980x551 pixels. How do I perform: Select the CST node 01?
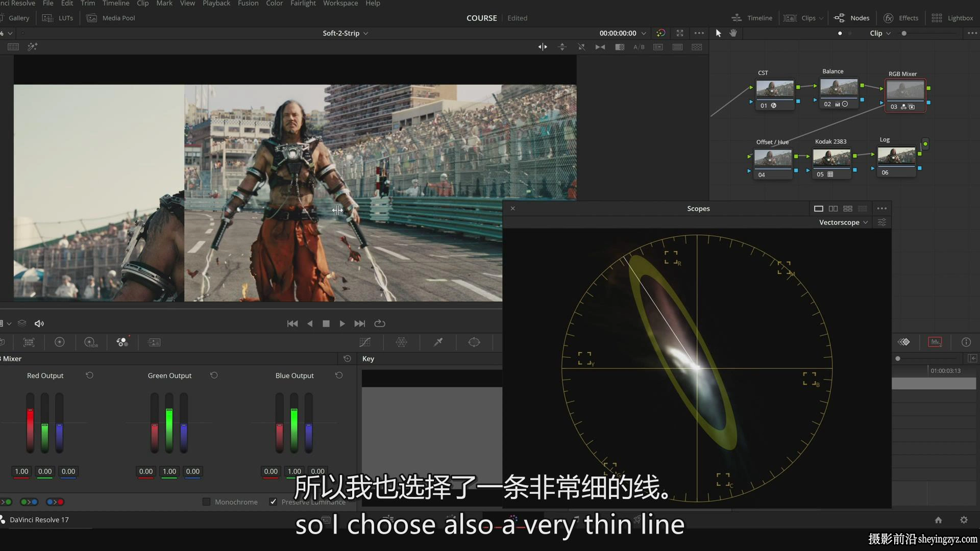click(x=775, y=94)
